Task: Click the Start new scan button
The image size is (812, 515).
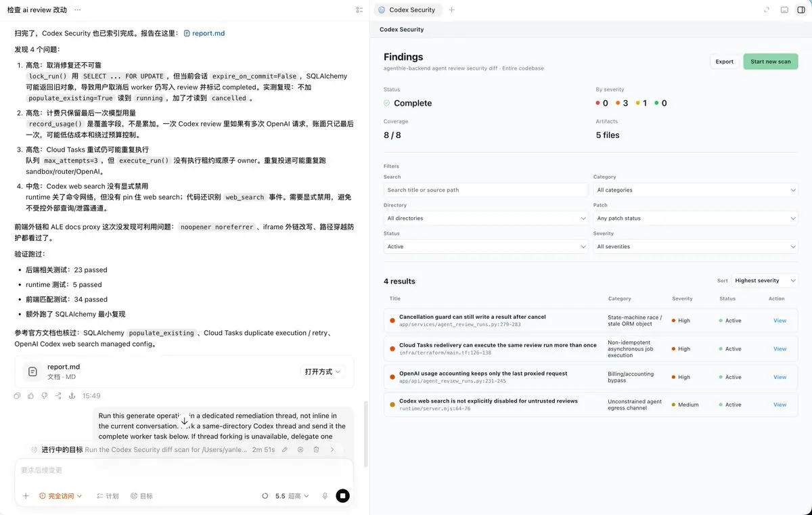Action: point(771,62)
